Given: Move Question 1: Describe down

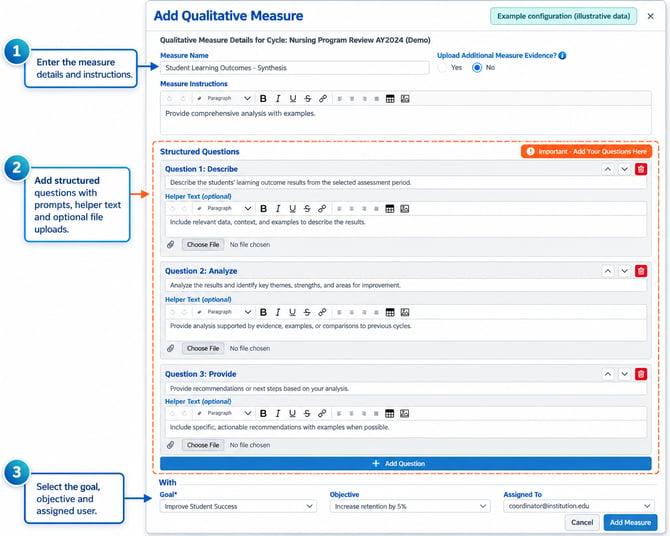Looking at the screenshot, I should pyautogui.click(x=624, y=169).
